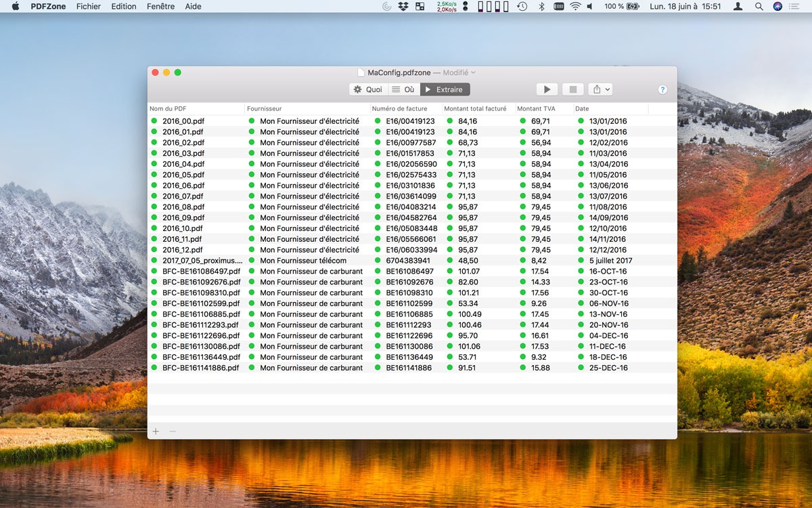Viewport: 812px width, 508px height.
Task: Open the Fichier menu
Action: tap(89, 6)
